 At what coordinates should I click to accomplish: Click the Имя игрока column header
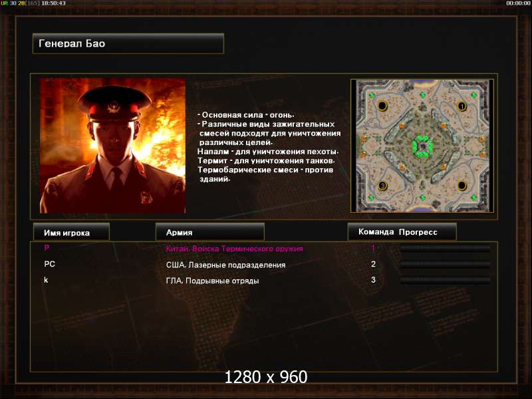pyautogui.click(x=71, y=232)
